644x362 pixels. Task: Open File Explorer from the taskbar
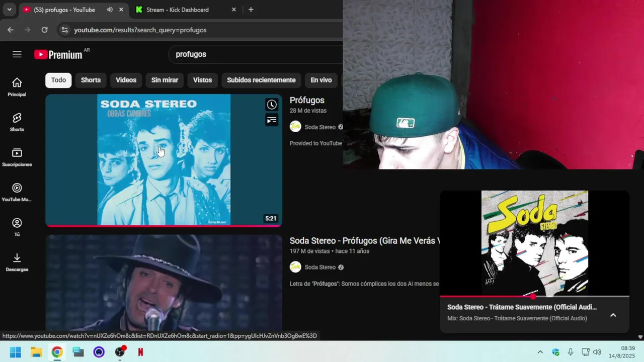coord(36,352)
